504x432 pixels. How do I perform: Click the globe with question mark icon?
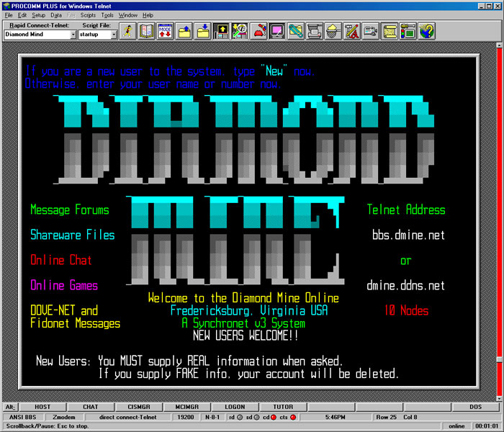pos(427,31)
